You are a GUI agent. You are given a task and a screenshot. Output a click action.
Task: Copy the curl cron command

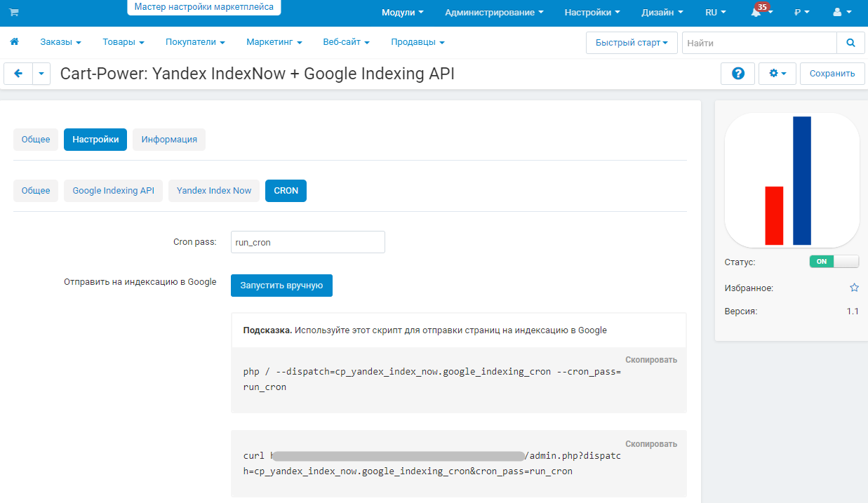click(651, 444)
